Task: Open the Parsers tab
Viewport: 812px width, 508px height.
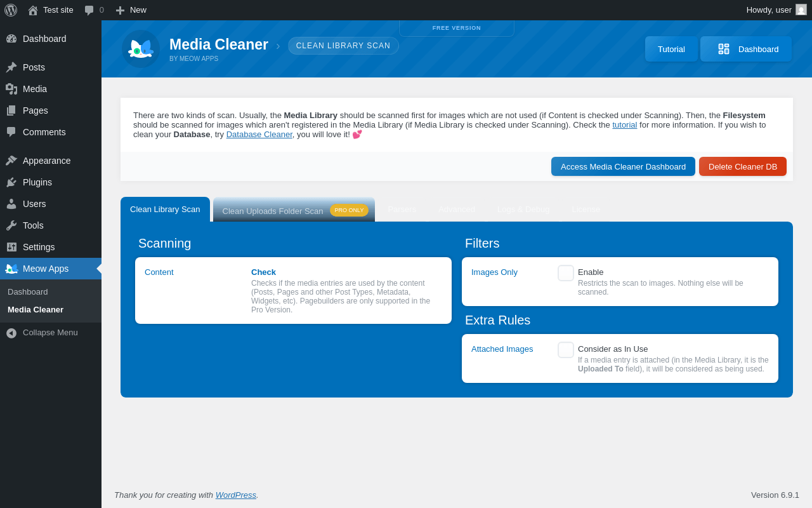Action: pos(402,210)
